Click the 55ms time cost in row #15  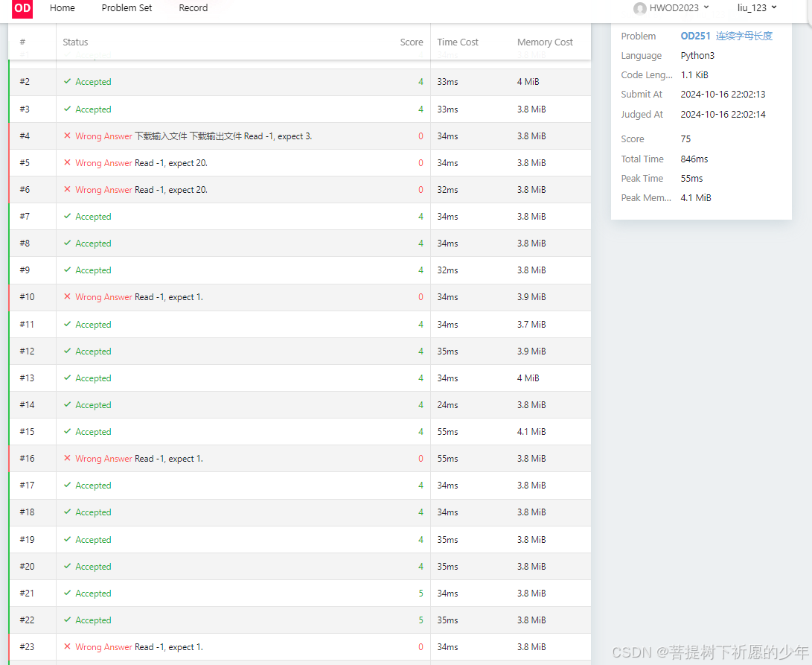447,432
